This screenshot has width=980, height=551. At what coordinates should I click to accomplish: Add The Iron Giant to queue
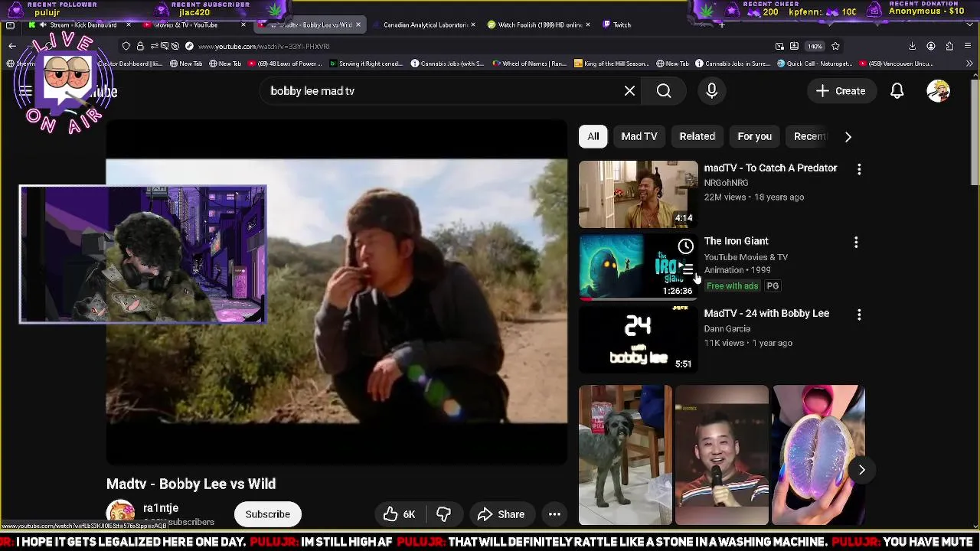pos(687,269)
